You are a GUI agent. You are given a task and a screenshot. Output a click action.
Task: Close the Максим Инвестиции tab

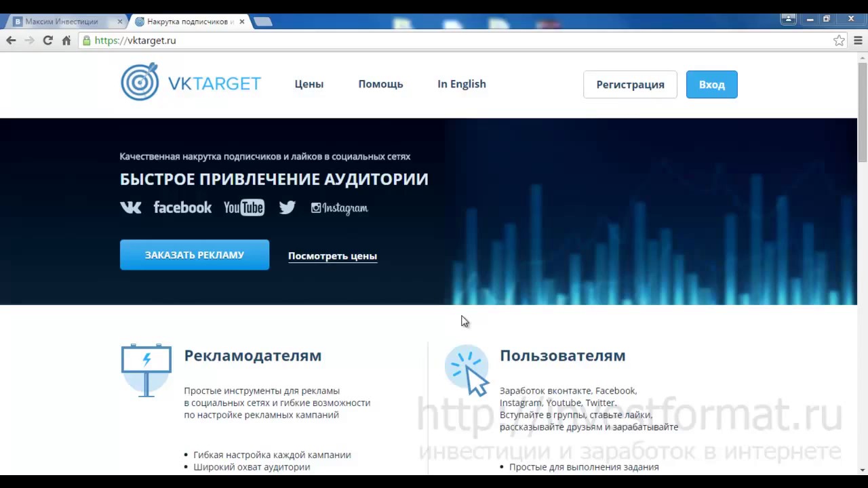pyautogui.click(x=120, y=22)
